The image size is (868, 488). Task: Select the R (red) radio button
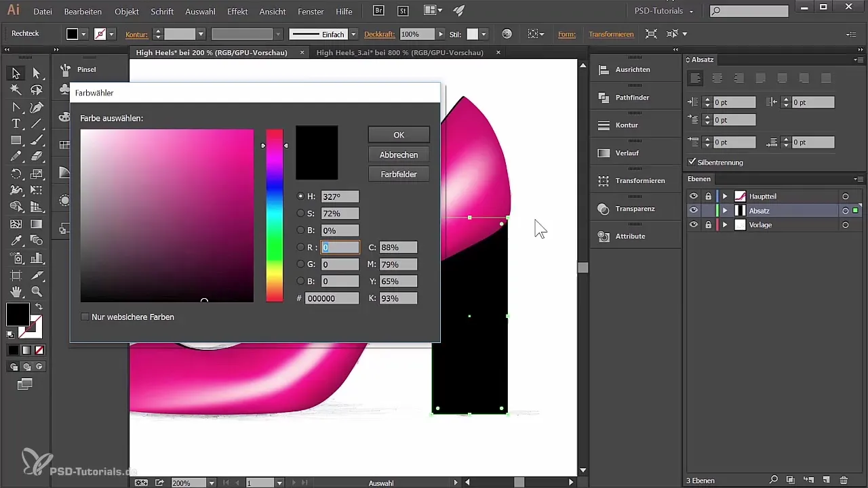[301, 247]
